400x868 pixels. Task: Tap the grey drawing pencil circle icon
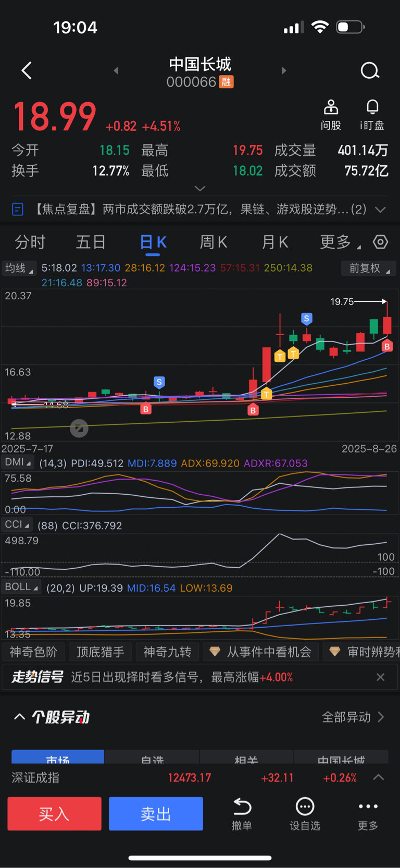pyautogui.click(x=79, y=429)
